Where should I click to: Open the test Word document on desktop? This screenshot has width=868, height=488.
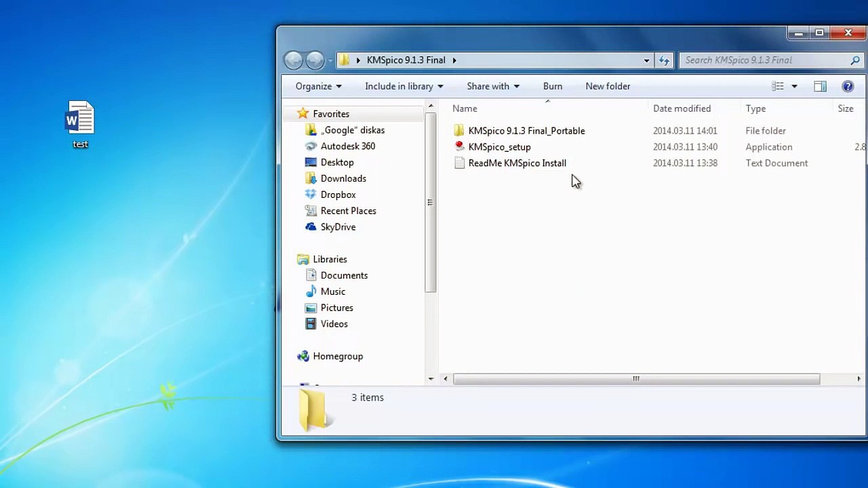coord(80,124)
